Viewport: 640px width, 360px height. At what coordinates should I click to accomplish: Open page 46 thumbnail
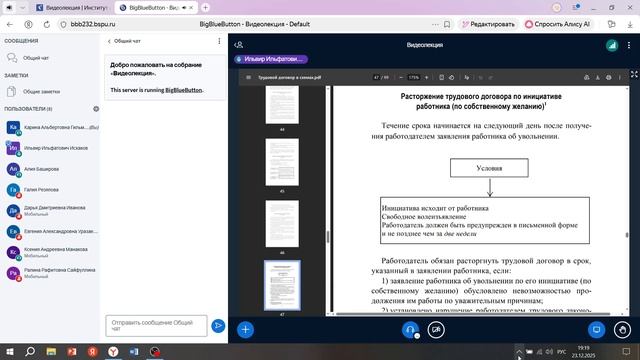tap(282, 224)
